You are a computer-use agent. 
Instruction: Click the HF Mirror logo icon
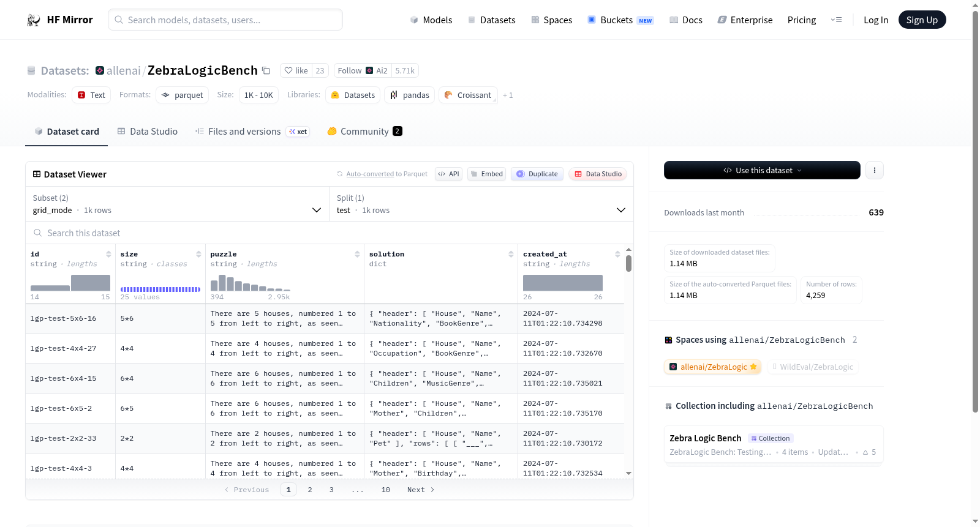tap(34, 20)
